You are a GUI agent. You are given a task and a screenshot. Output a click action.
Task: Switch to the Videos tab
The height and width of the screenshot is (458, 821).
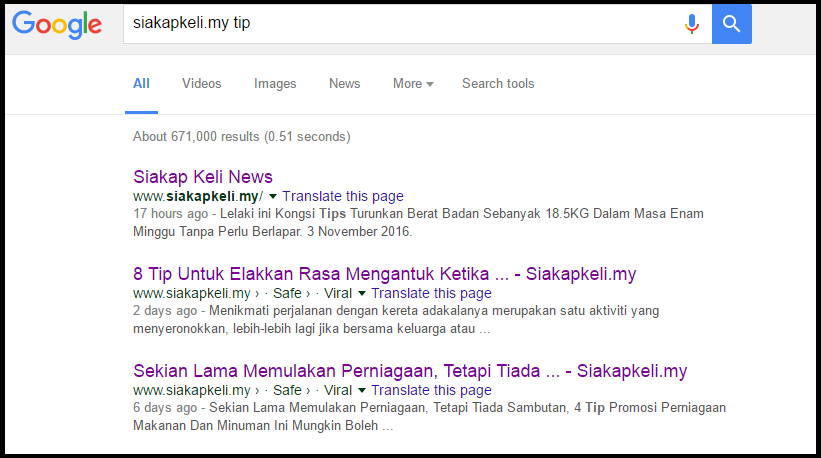tap(202, 84)
